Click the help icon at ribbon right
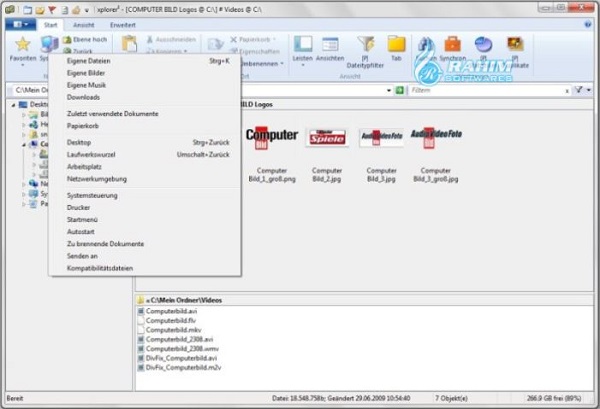Image resolution: width=600 pixels, height=409 pixels. [588, 25]
